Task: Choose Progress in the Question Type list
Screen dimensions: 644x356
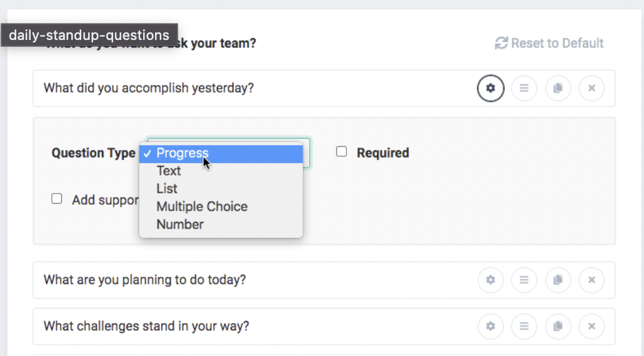Action: click(x=221, y=154)
